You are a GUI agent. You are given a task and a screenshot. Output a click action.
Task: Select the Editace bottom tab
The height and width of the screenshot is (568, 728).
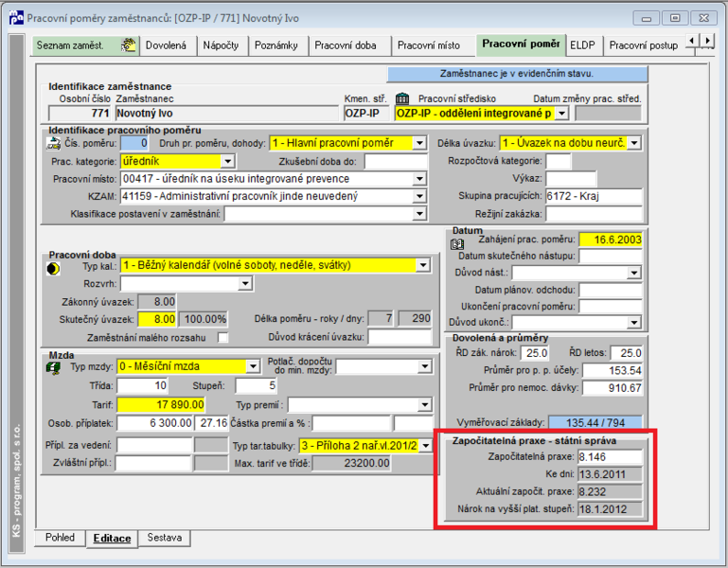(x=112, y=539)
